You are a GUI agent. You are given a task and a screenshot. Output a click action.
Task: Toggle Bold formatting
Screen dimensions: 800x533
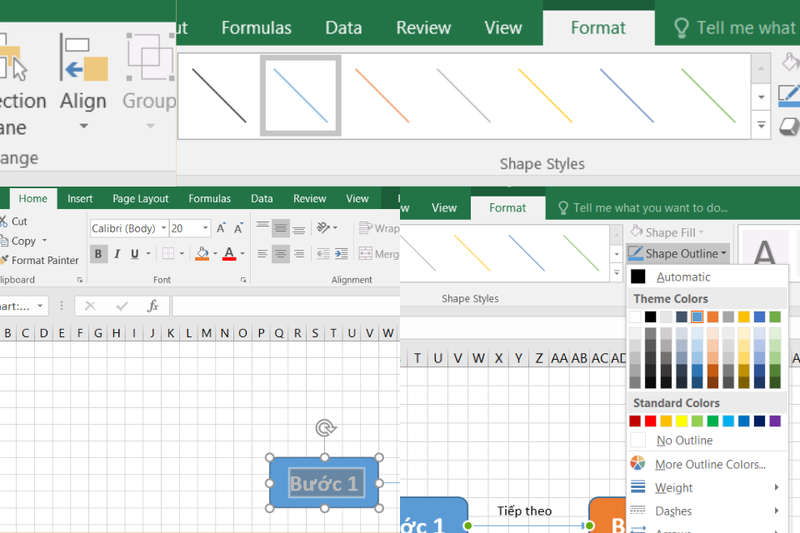98,253
